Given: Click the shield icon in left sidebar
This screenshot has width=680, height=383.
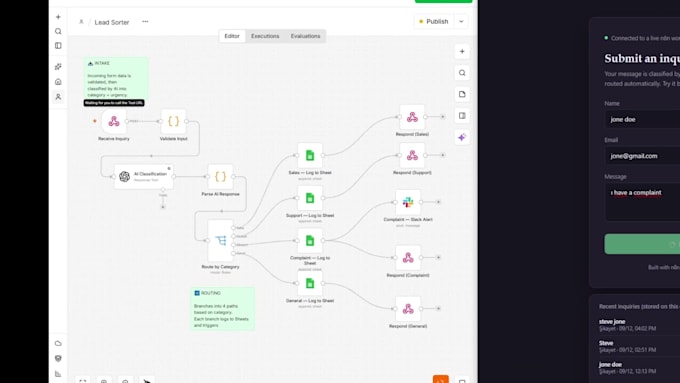Looking at the screenshot, I should [x=58, y=358].
